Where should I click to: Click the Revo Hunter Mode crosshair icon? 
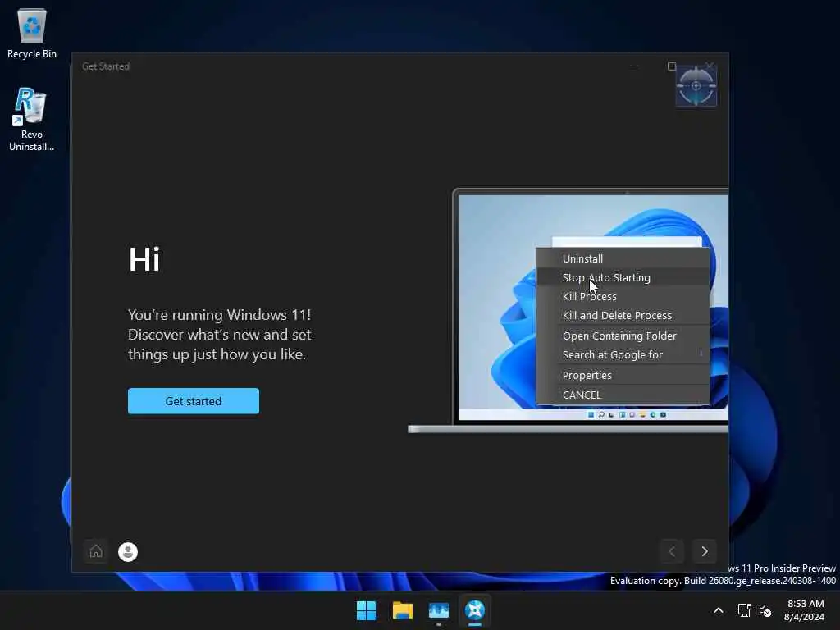[696, 86]
